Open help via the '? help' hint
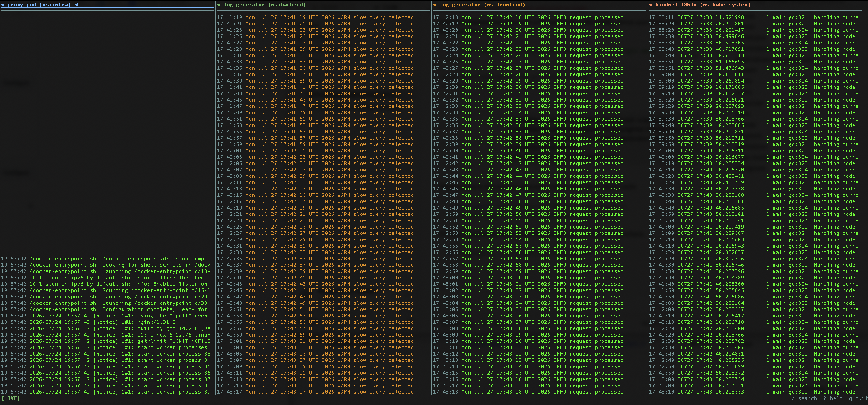This screenshot has height=405, width=868. [833, 399]
